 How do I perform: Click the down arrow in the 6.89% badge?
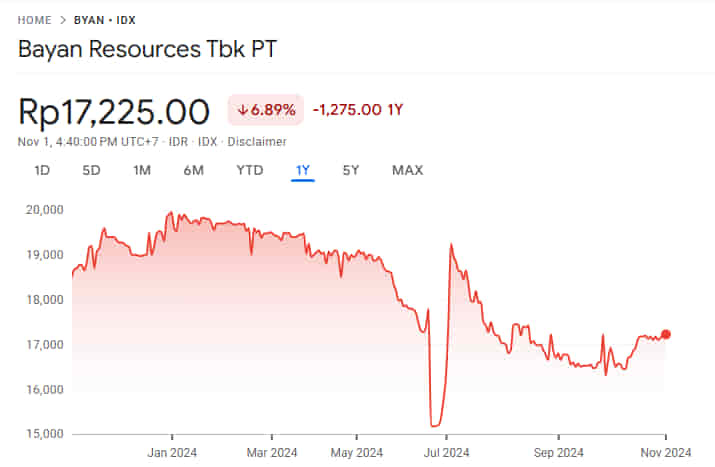pyautogui.click(x=242, y=110)
